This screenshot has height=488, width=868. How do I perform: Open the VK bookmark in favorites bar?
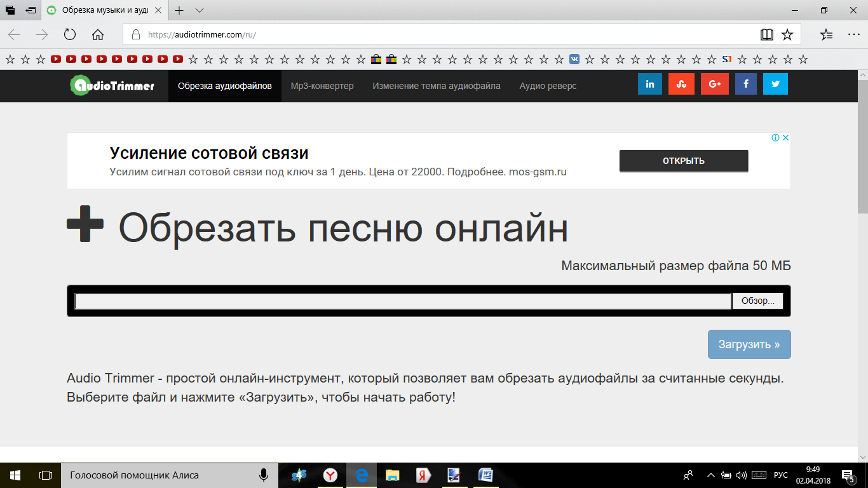pyautogui.click(x=574, y=59)
